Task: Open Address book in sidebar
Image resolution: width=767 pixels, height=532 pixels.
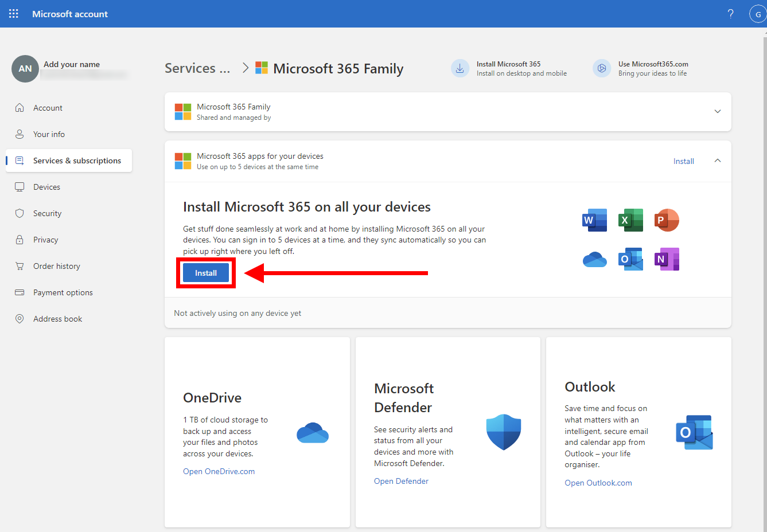Action: (x=69, y=319)
